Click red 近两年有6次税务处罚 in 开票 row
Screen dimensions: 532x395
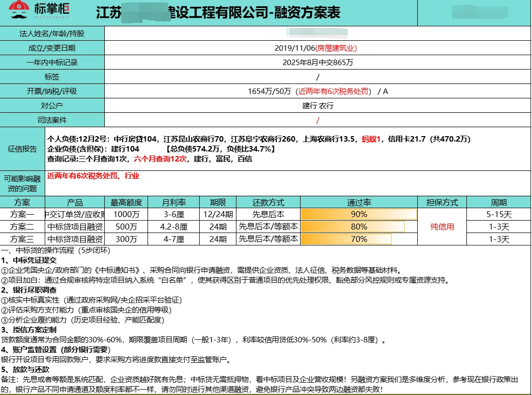tap(333, 91)
